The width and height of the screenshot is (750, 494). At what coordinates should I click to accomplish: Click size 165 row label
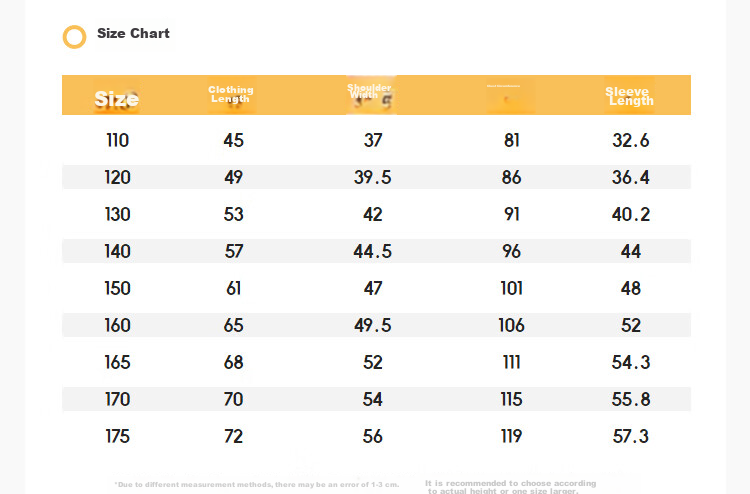pos(118,362)
